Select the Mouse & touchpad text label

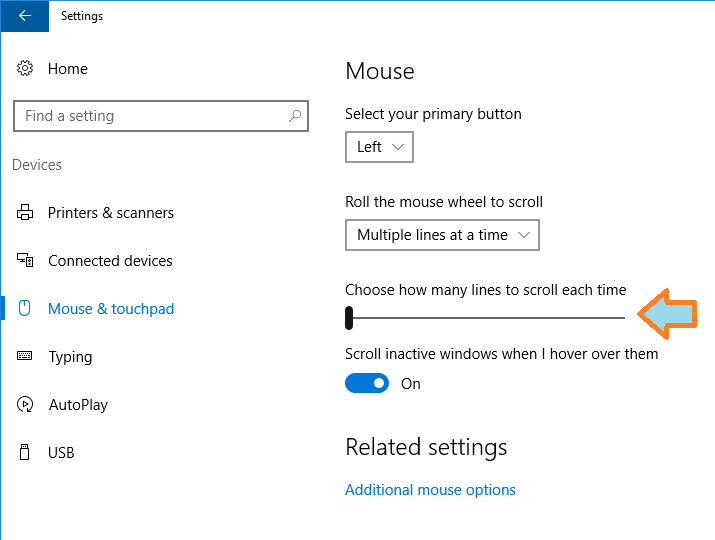click(111, 309)
